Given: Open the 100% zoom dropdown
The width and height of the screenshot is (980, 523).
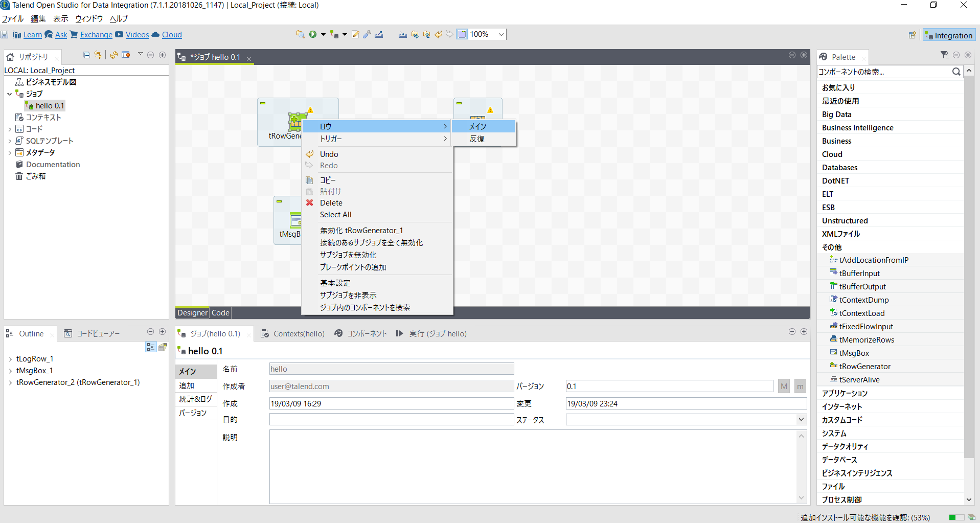Looking at the screenshot, I should (x=501, y=34).
